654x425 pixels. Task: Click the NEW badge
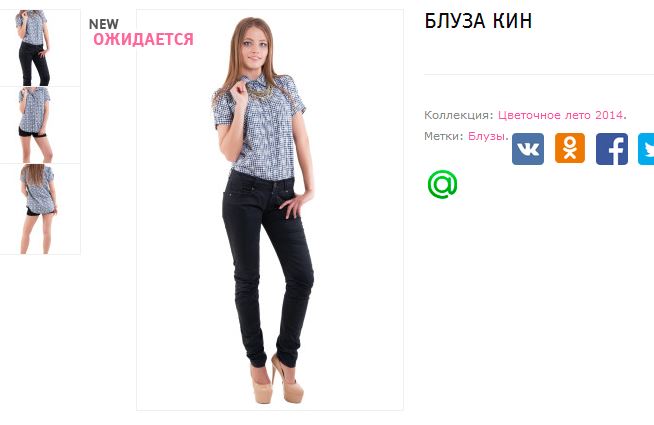(104, 24)
